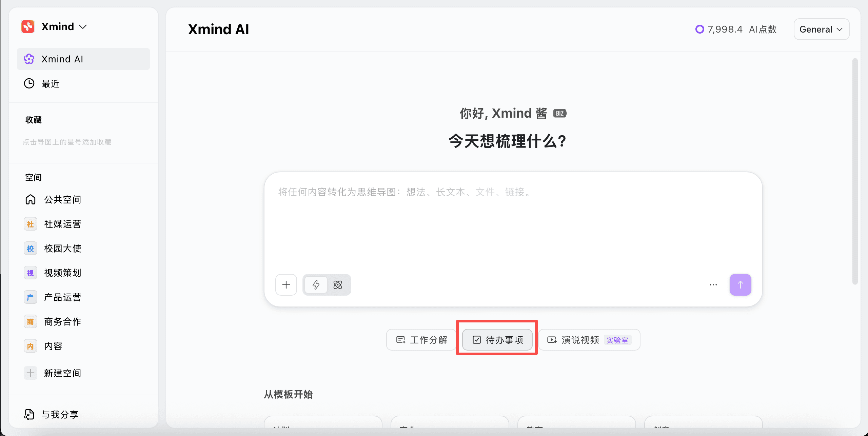Click the 收藏 favorites heading
Viewport: 868px width, 436px height.
point(33,120)
